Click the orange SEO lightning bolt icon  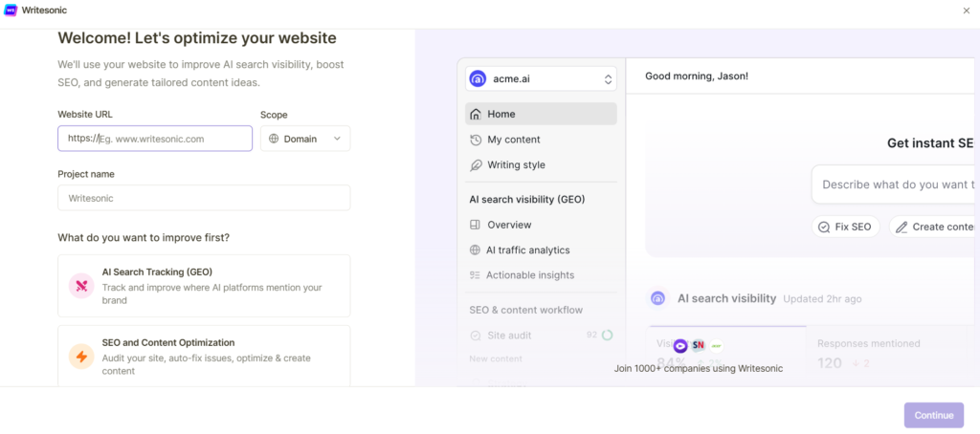point(80,357)
